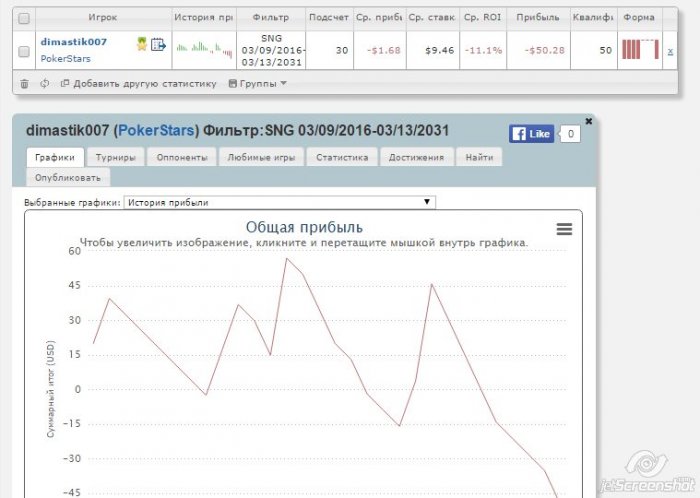Switch to the Оппоненты tab

182,158
